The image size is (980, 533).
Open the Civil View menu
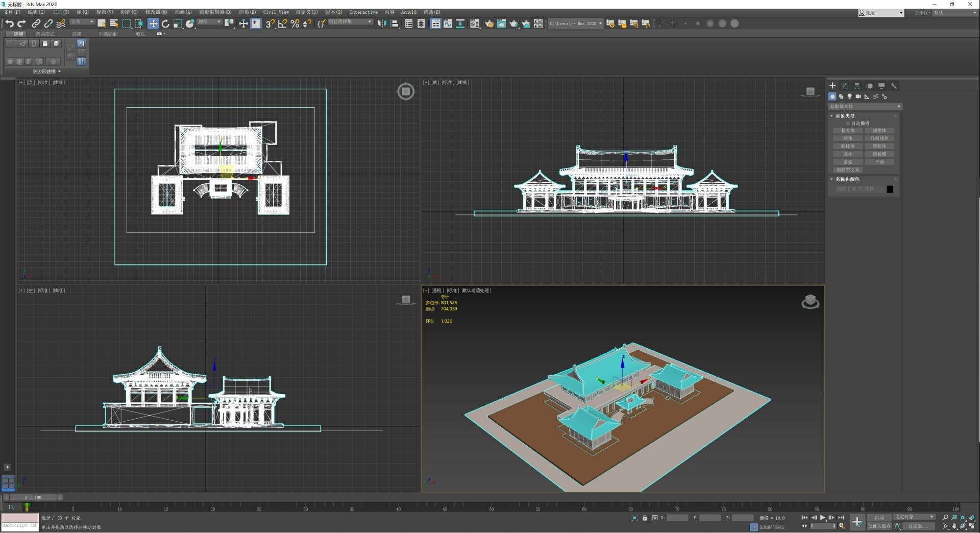pyautogui.click(x=276, y=12)
